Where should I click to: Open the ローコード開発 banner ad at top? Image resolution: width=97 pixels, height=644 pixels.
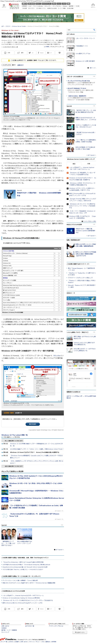[x=48, y=18]
